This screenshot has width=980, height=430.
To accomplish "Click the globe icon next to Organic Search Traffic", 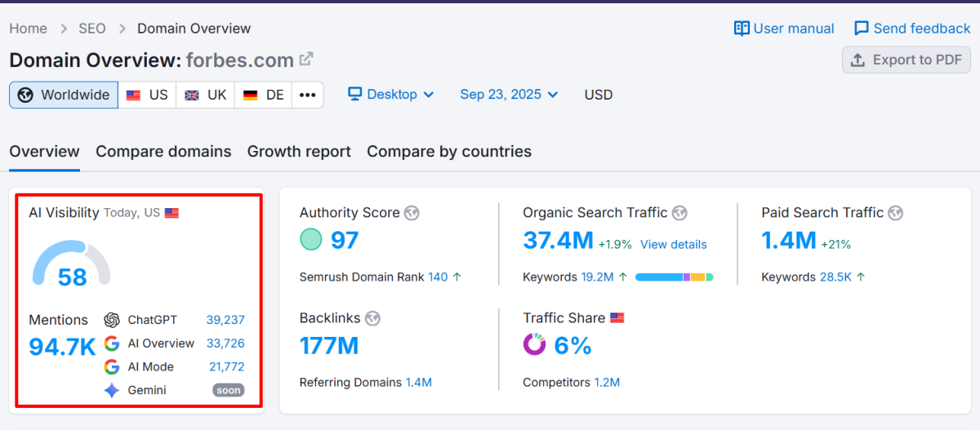I will (x=679, y=213).
